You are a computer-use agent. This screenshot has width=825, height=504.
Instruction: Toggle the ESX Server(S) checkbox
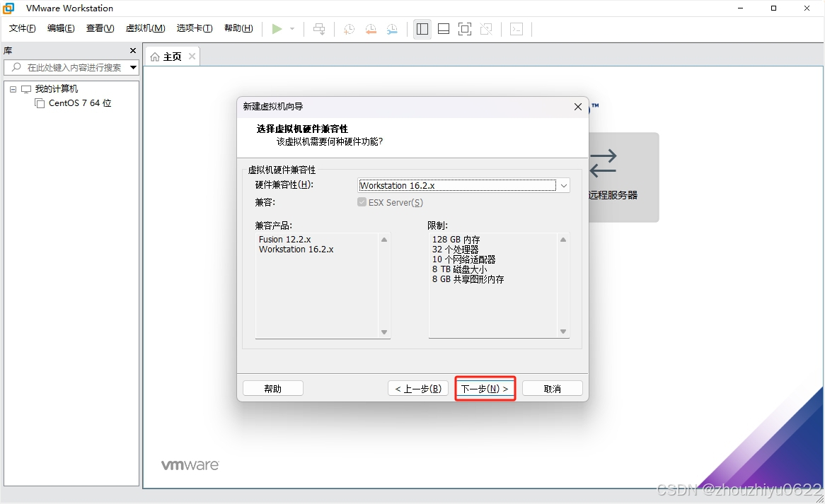coord(362,202)
